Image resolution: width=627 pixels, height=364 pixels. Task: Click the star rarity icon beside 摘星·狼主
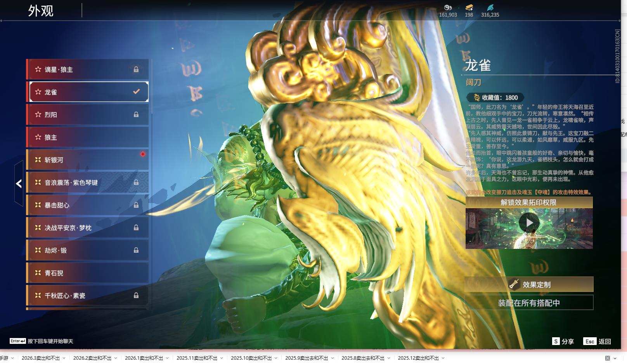[38, 69]
